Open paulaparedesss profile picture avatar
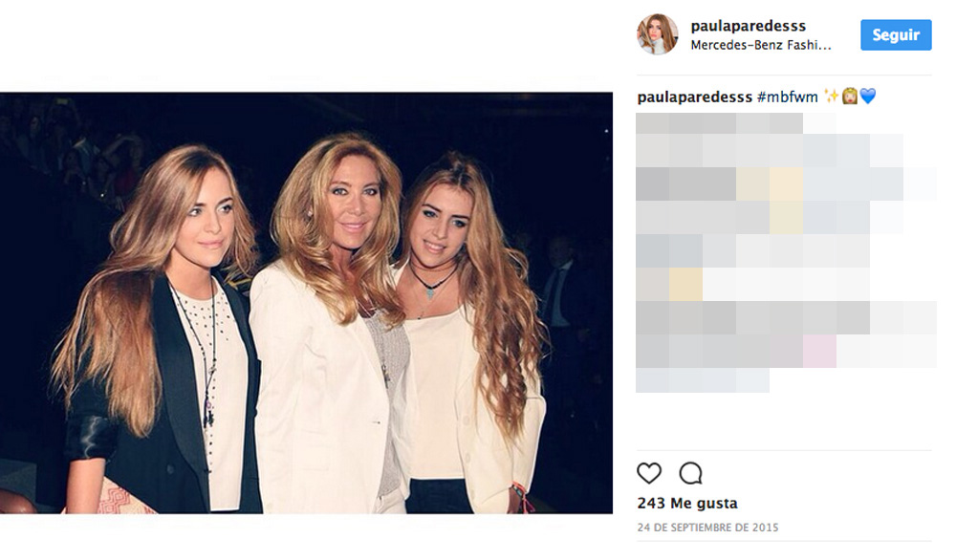Screen dimensions: 956x560 [x=658, y=34]
